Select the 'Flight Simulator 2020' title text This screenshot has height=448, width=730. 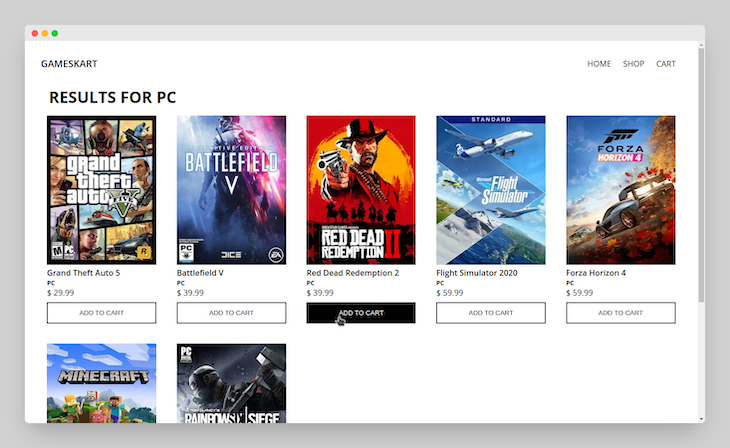click(477, 273)
